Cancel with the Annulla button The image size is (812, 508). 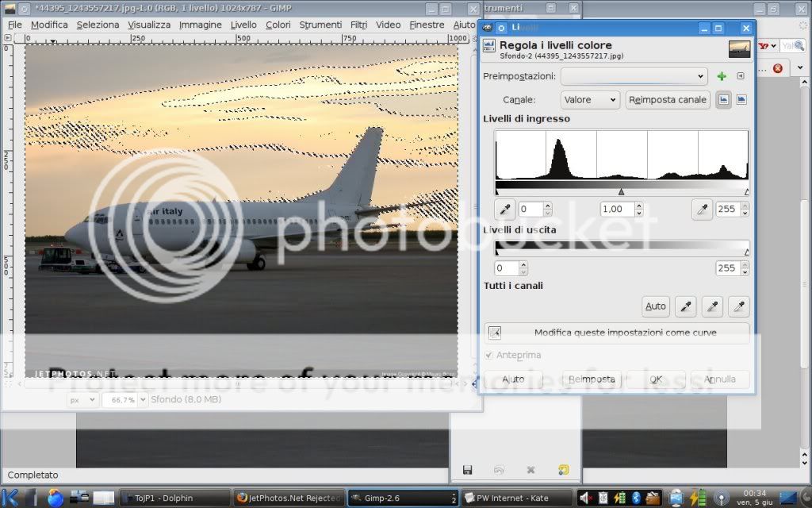point(720,379)
